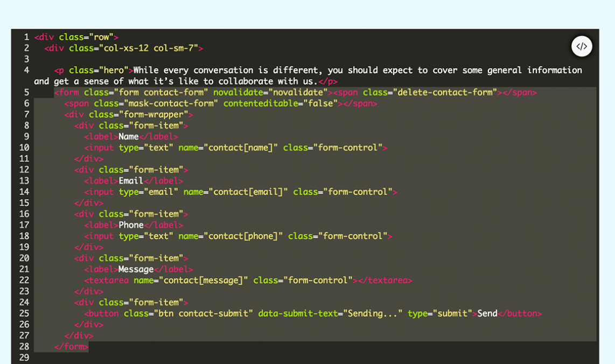The image size is (615, 364).
Task: Click the button tag on line 25
Action: [281, 314]
